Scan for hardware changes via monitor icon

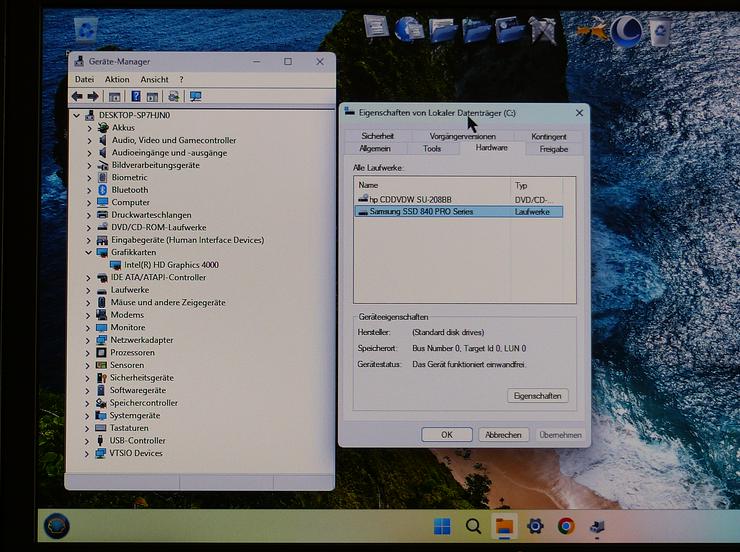tap(195, 97)
